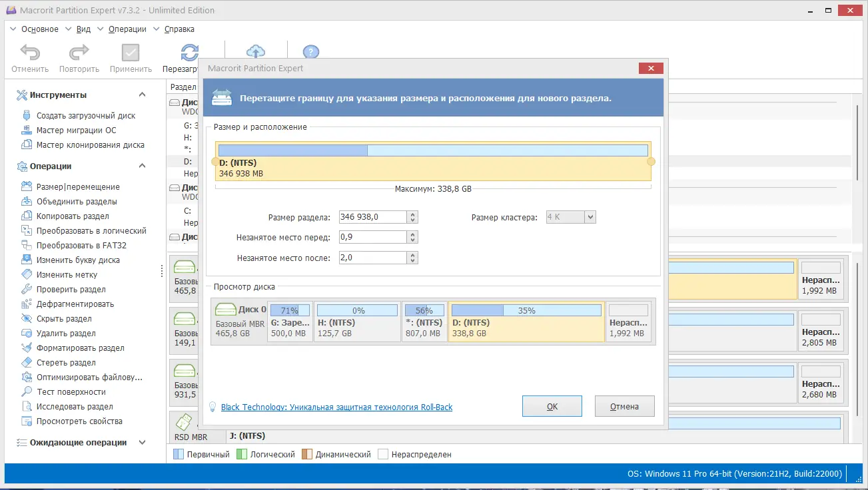Click the Применить checkmark toolbar icon

(x=131, y=53)
